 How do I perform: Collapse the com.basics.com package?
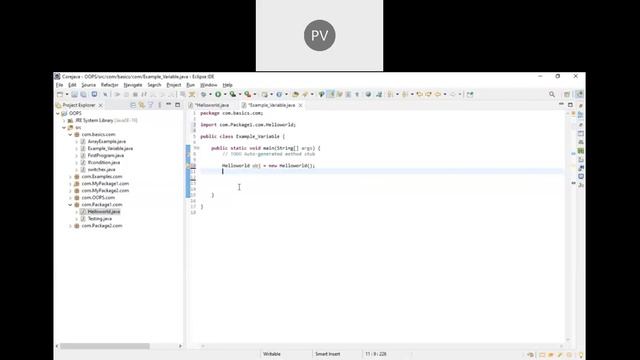click(x=70, y=134)
